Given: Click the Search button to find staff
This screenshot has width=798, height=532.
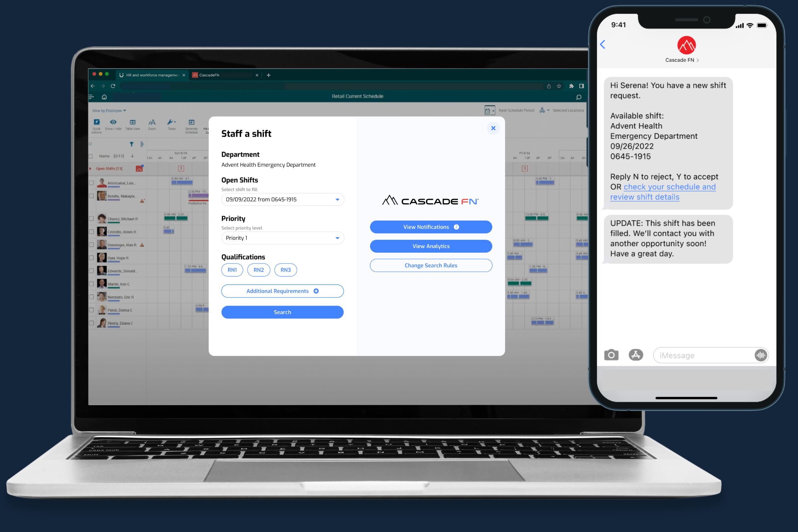Looking at the screenshot, I should click(282, 312).
